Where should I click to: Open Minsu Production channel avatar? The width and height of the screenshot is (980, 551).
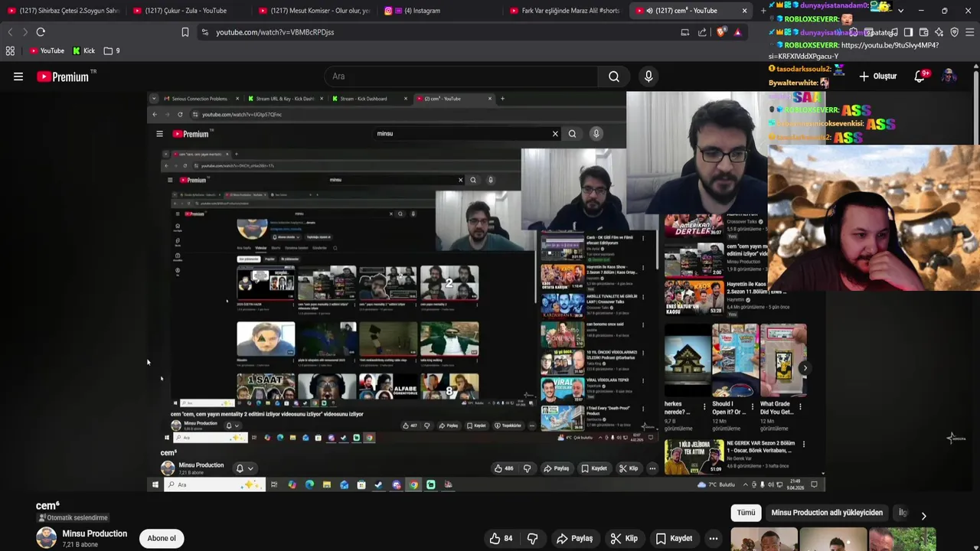click(x=46, y=538)
